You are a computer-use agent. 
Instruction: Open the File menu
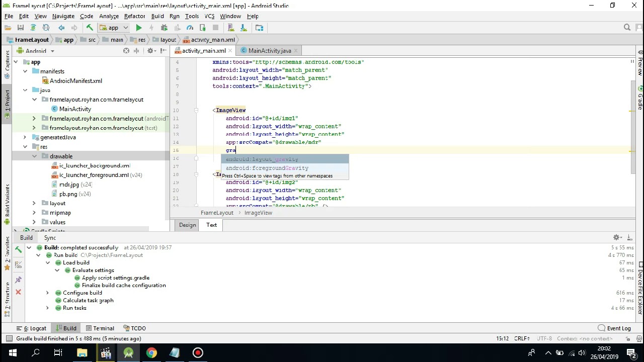pyautogui.click(x=9, y=16)
